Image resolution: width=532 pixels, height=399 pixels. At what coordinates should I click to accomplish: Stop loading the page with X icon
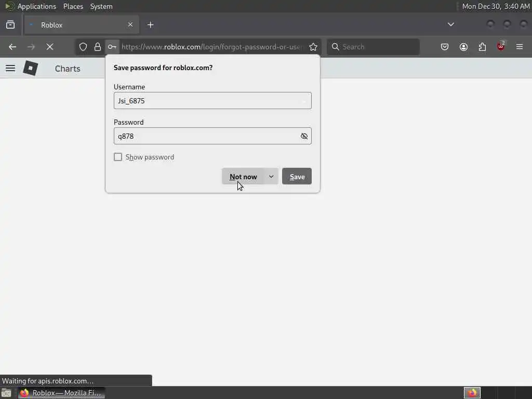[50, 47]
